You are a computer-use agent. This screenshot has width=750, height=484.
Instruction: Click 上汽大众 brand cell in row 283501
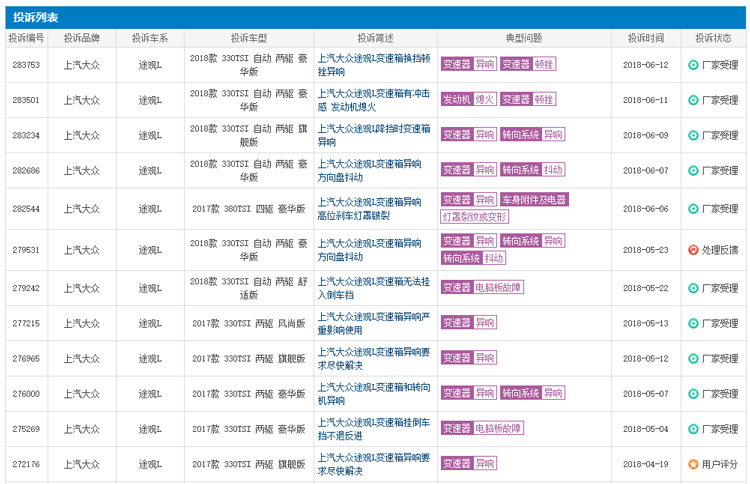pos(82,100)
